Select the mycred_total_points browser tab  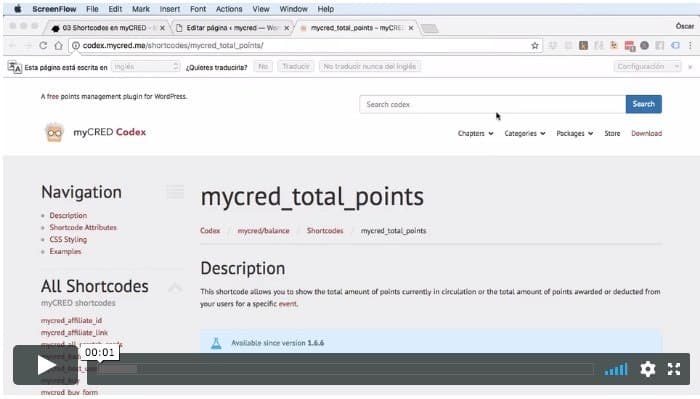click(357, 28)
